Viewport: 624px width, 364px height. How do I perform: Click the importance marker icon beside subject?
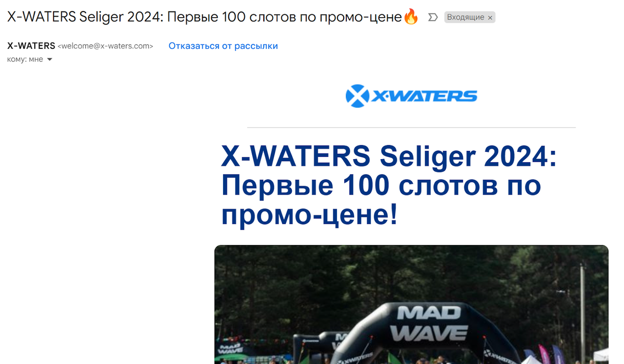(433, 17)
